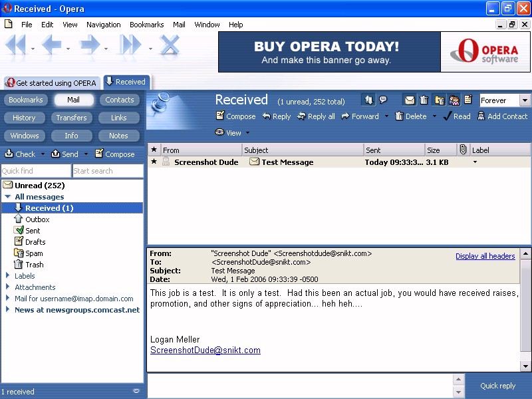Toggle the notepad filter icon beside Forever
Screen dimensions: 532x399
(x=468, y=100)
